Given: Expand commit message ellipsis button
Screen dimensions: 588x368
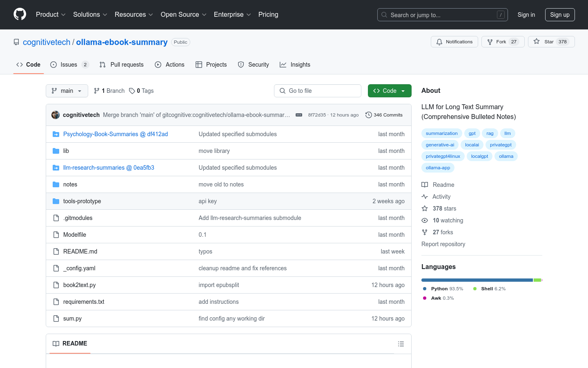Looking at the screenshot, I should click(x=299, y=115).
